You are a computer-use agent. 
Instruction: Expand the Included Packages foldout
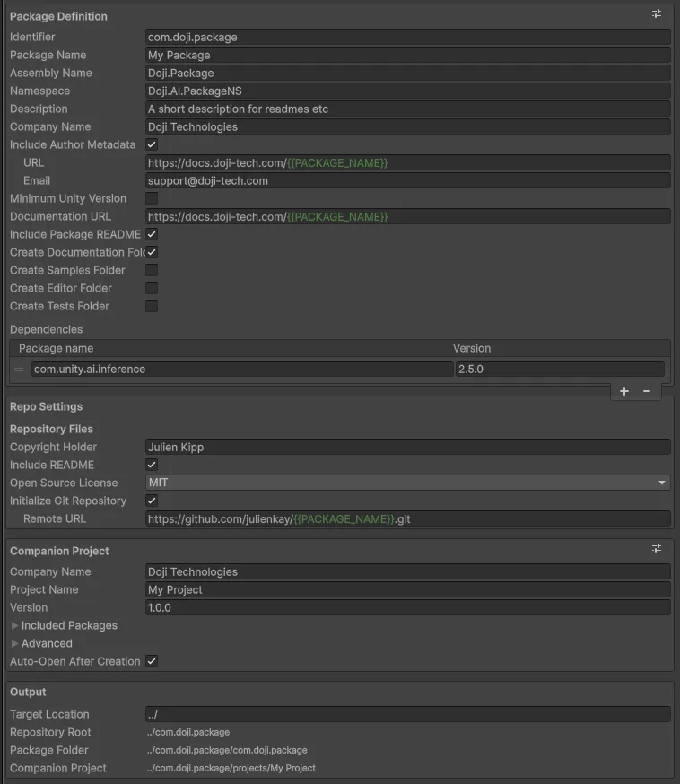[x=14, y=625]
